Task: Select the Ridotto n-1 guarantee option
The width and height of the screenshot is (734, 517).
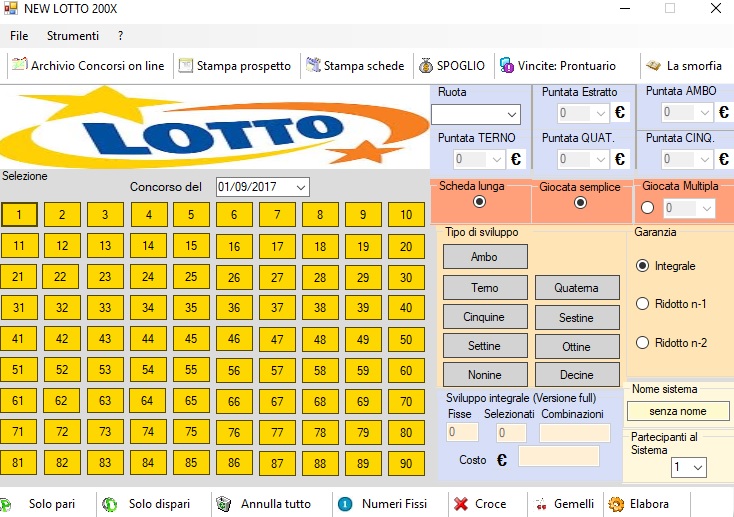Action: tap(642, 304)
